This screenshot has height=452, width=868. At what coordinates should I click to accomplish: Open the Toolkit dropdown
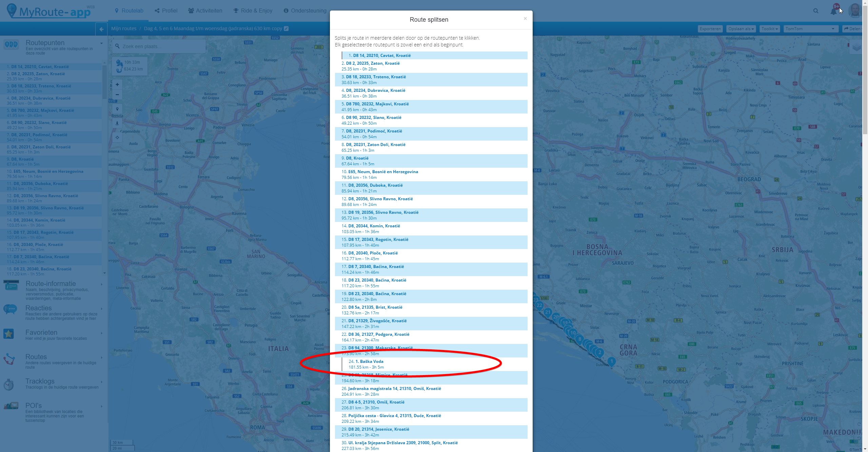point(769,29)
